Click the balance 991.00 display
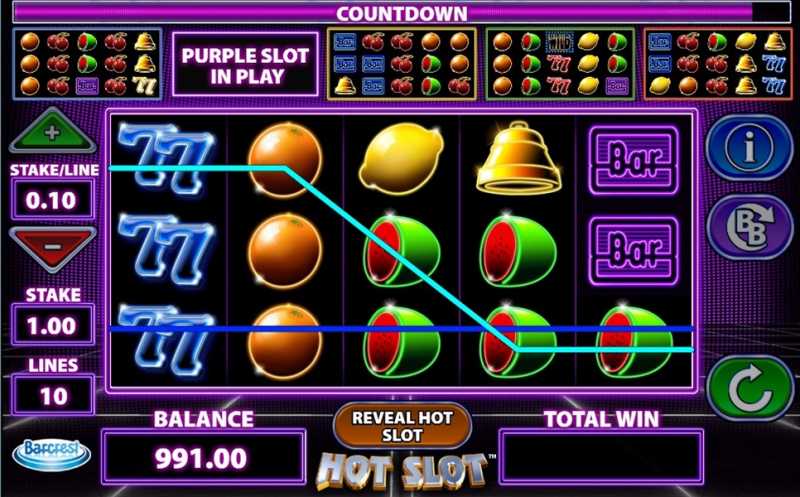The width and height of the screenshot is (800, 497). pyautogui.click(x=204, y=457)
